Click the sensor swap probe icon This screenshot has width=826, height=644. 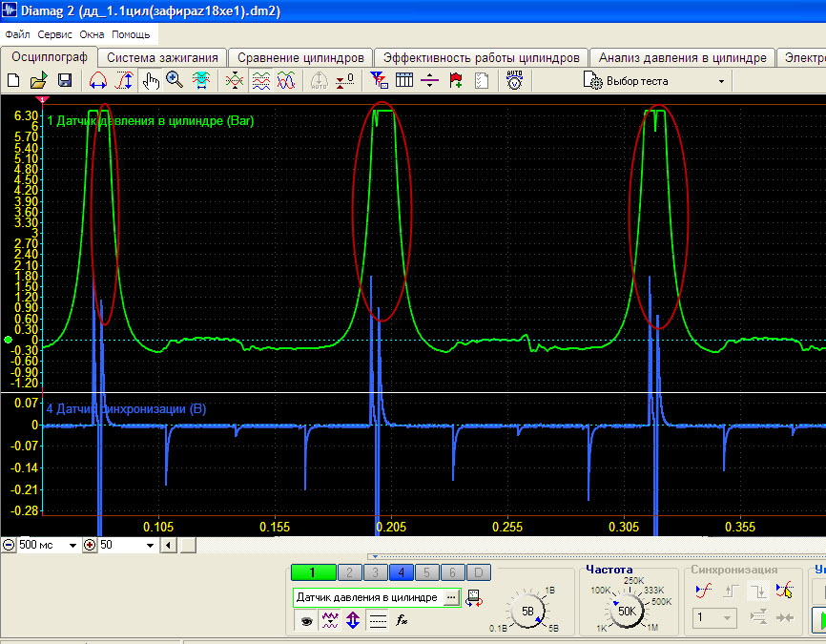pyautogui.click(x=474, y=598)
